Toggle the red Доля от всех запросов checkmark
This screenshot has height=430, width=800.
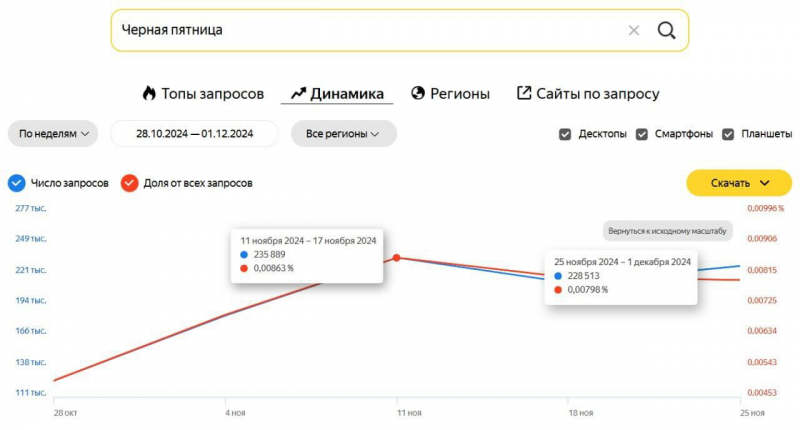130,183
